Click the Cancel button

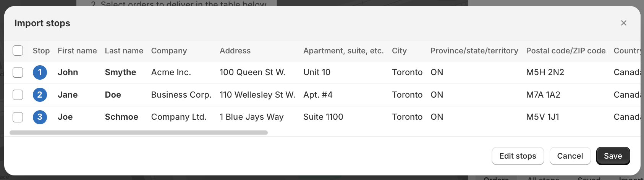point(570,156)
